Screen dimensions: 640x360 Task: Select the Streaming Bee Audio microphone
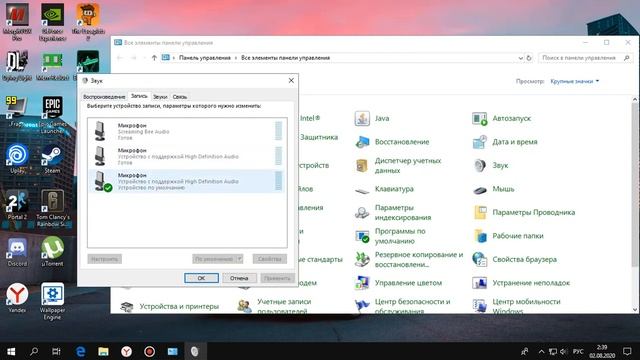pos(187,131)
